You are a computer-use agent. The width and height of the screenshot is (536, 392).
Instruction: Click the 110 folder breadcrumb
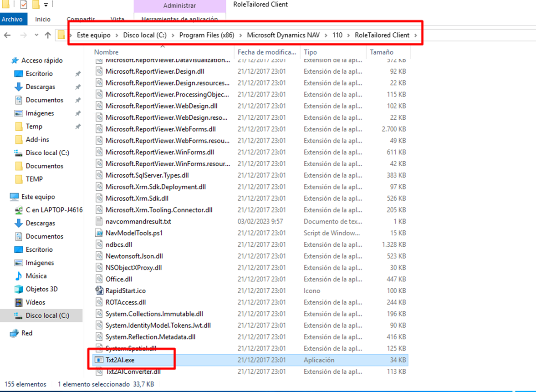(337, 35)
